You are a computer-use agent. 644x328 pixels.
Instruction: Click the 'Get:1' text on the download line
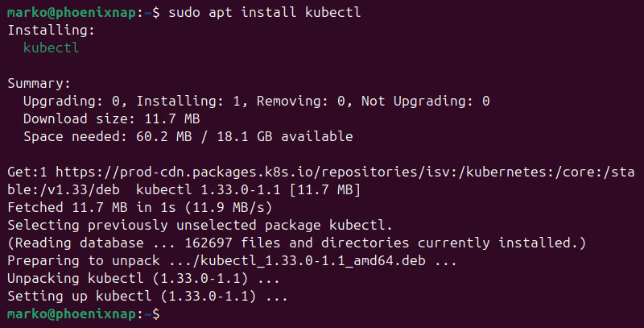point(27,172)
